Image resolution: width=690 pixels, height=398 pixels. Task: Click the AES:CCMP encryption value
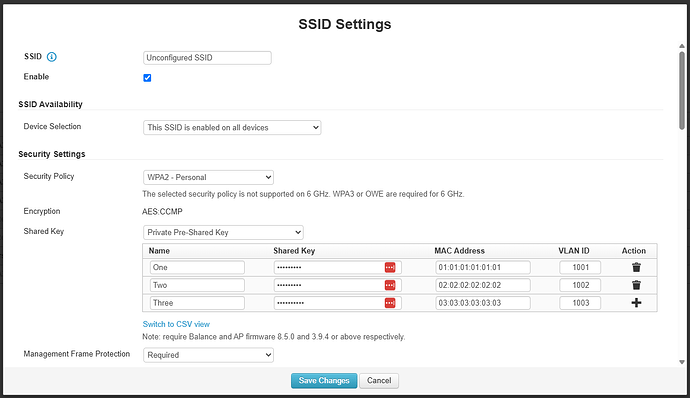162,212
